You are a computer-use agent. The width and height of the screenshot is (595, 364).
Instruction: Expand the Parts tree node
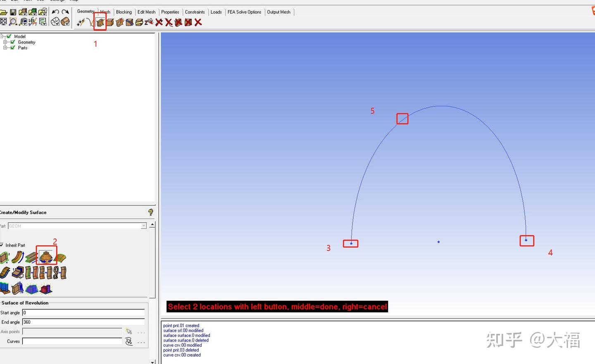(5, 48)
